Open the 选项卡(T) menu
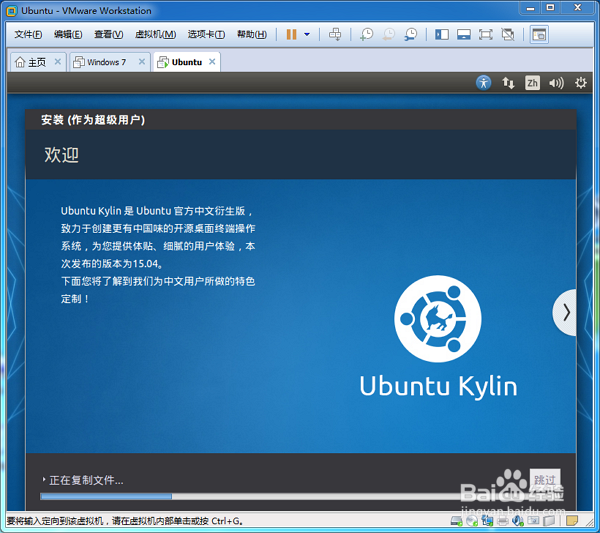 click(206, 34)
